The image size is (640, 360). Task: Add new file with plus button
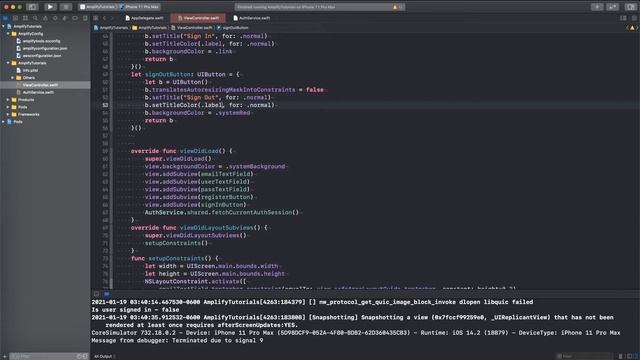click(4, 356)
